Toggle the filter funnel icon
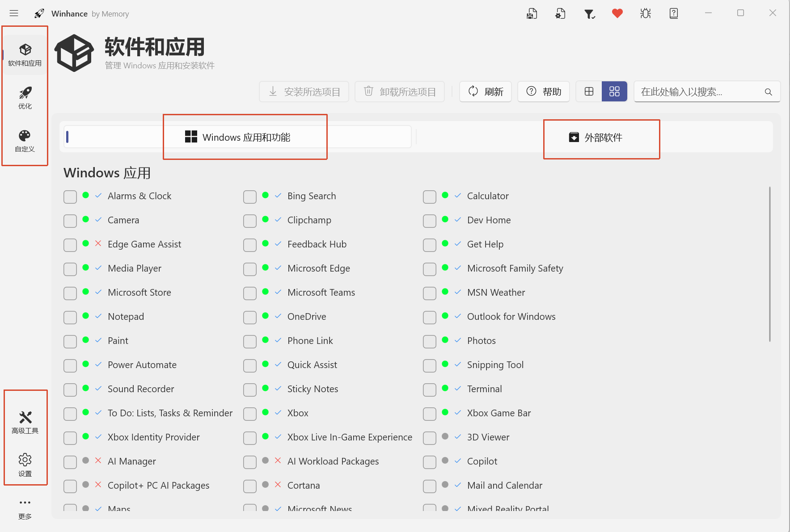The image size is (790, 532). pyautogui.click(x=589, y=14)
